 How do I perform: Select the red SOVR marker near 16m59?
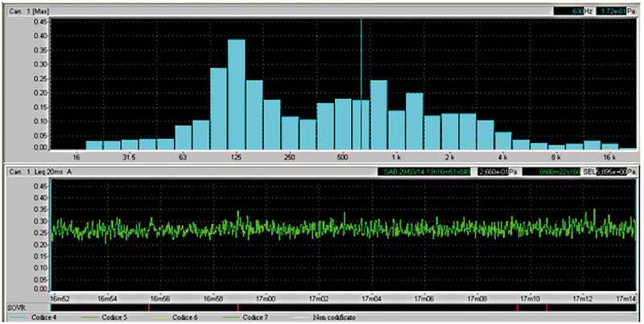tap(237, 307)
